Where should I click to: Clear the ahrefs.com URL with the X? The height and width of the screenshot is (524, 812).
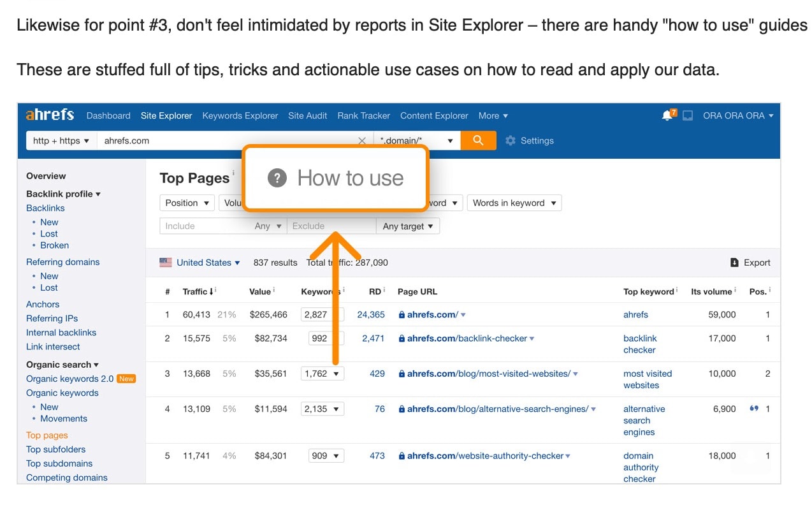coord(362,141)
